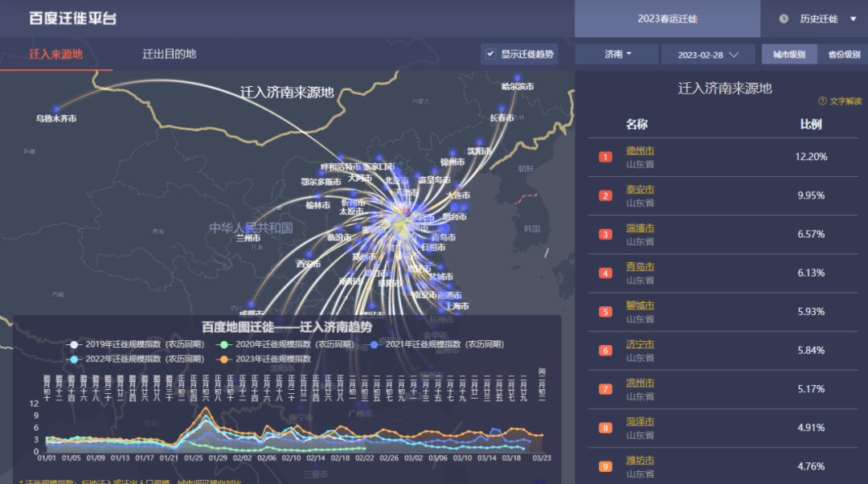The width and height of the screenshot is (868, 484).
Task: Toggle 2019年迁徙规模指数 legend series
Action: click(135, 344)
